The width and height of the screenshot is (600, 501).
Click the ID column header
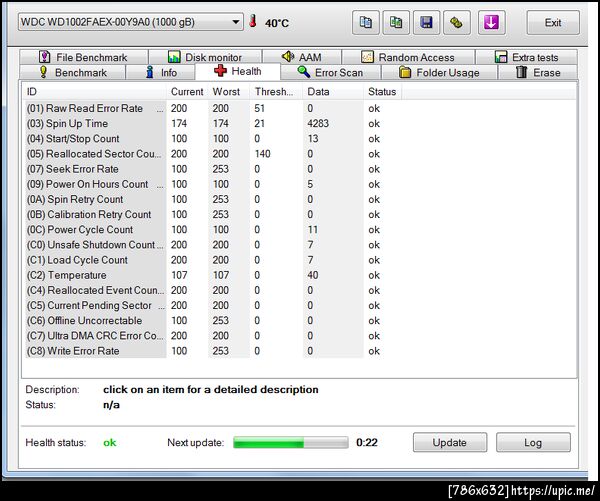(95, 92)
